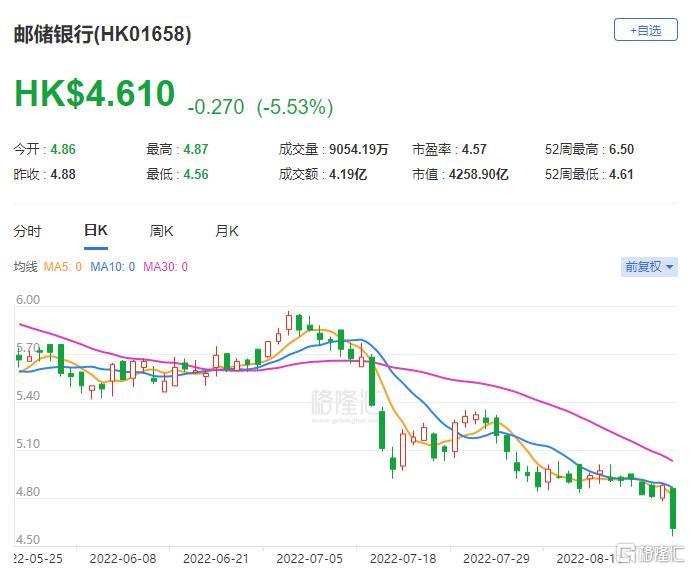Click the 2022-07-29 date axis label
This screenshot has height=570, width=691.
pyautogui.click(x=496, y=559)
